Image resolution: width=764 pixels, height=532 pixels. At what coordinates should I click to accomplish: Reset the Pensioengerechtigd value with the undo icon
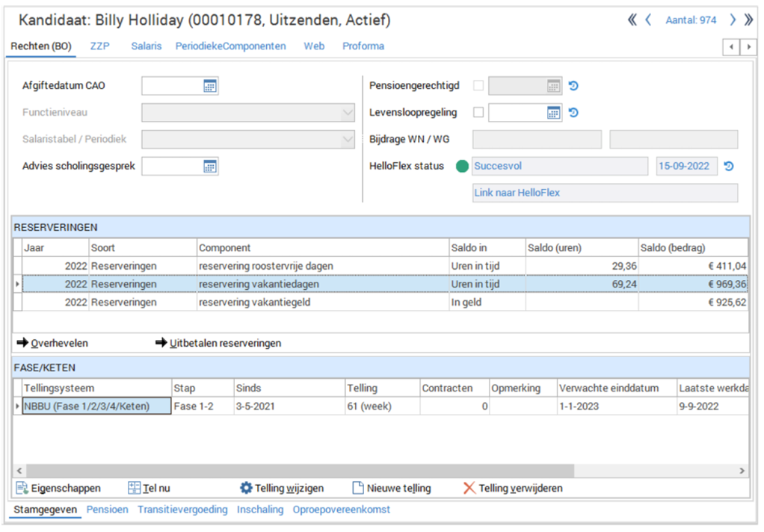pyautogui.click(x=573, y=86)
